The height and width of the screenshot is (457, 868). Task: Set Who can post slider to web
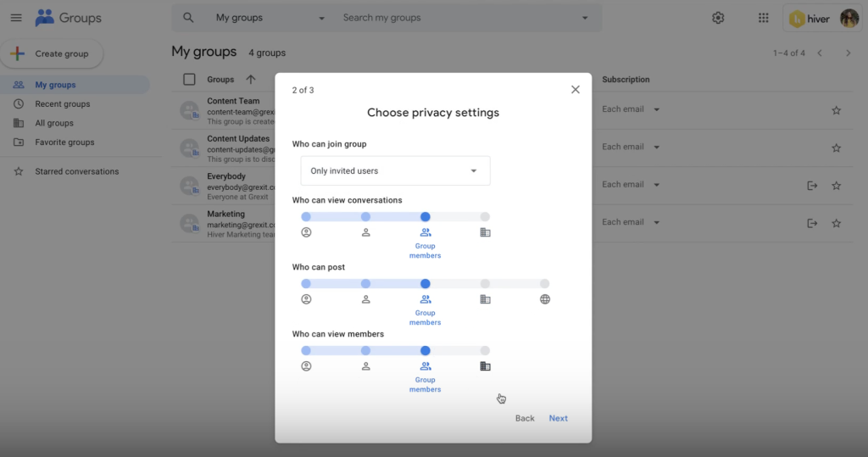tap(545, 284)
